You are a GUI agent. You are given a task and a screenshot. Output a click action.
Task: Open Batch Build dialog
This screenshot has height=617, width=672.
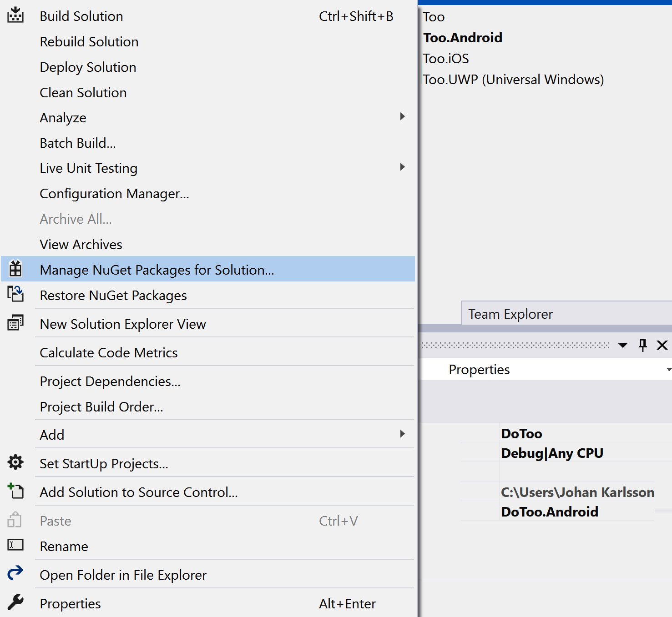tap(208, 143)
